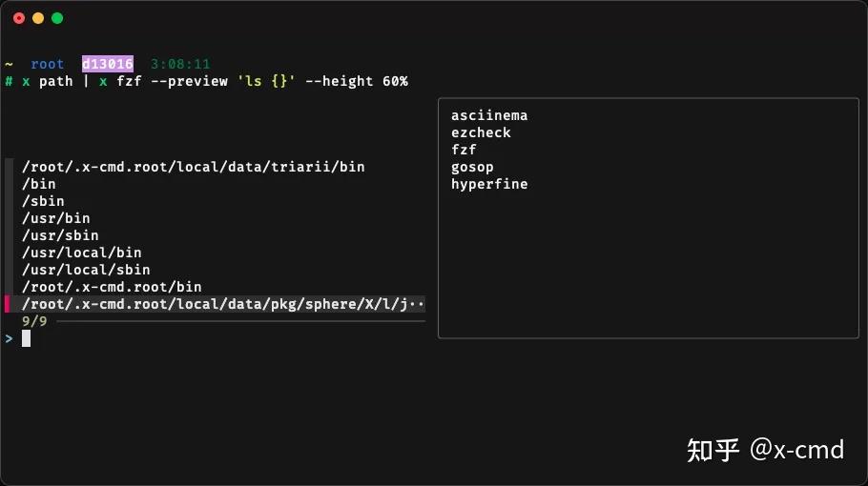
Task: Click the fzf entry in preview pane
Action: [x=464, y=150]
